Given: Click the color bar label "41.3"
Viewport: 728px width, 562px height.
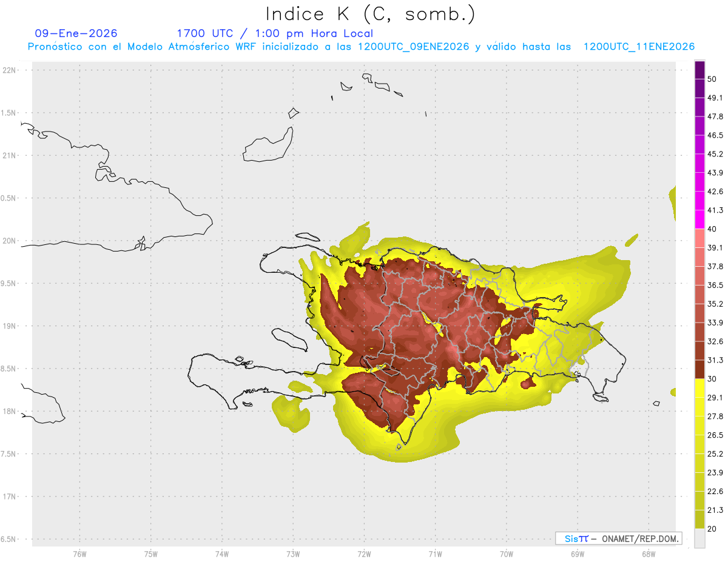Looking at the screenshot, I should click(715, 210).
